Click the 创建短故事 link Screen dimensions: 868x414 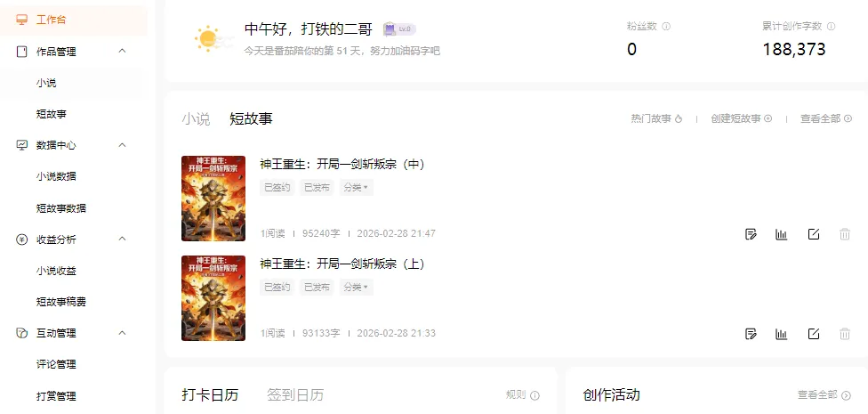pos(741,118)
